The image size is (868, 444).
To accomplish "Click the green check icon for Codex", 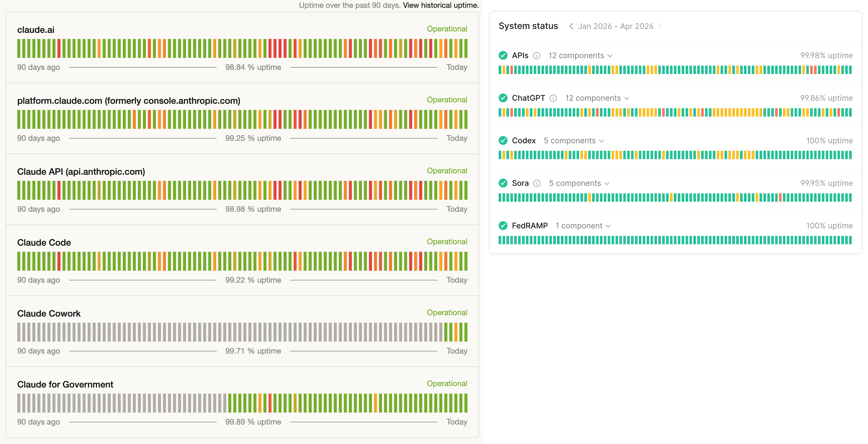I will point(503,141).
